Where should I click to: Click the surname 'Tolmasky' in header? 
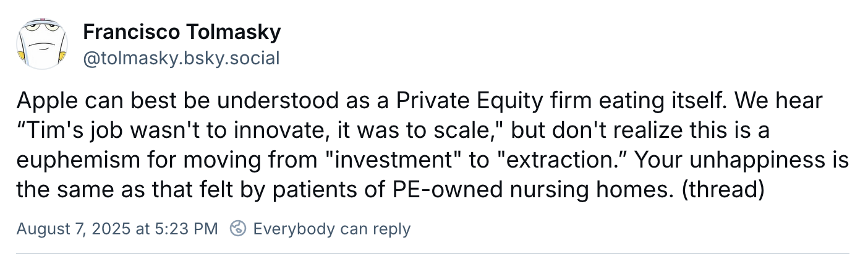coord(224,31)
